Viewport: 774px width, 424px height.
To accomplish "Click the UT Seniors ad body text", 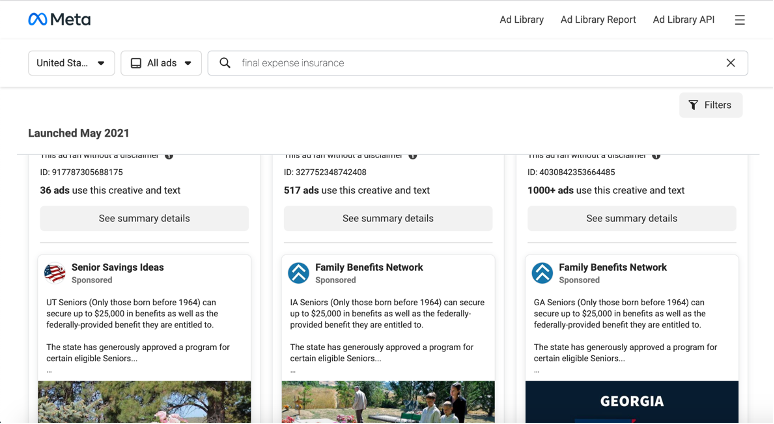I will click(138, 330).
